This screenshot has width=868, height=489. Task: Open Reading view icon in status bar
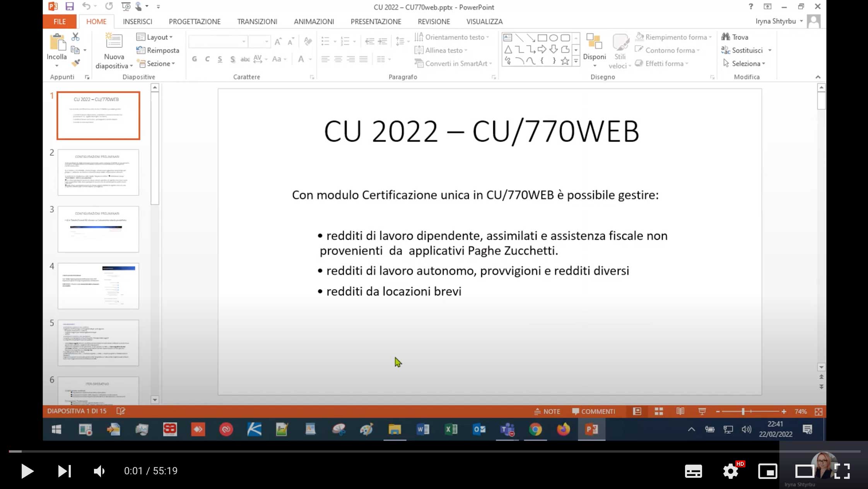point(680,411)
